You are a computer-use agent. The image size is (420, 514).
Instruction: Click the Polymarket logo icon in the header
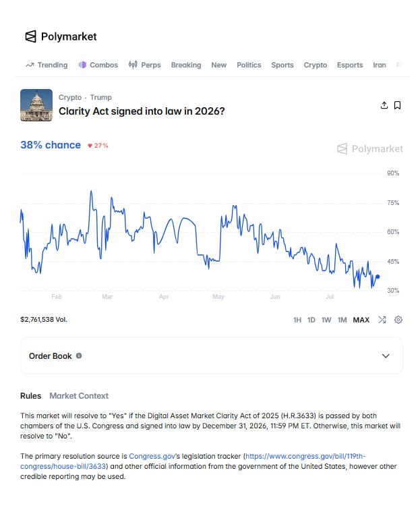pyautogui.click(x=31, y=36)
